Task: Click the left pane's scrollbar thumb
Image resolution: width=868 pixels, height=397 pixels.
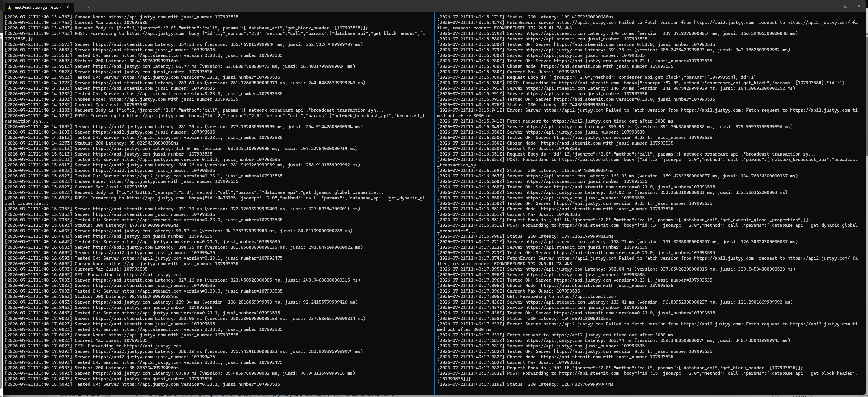Action: click(432, 385)
